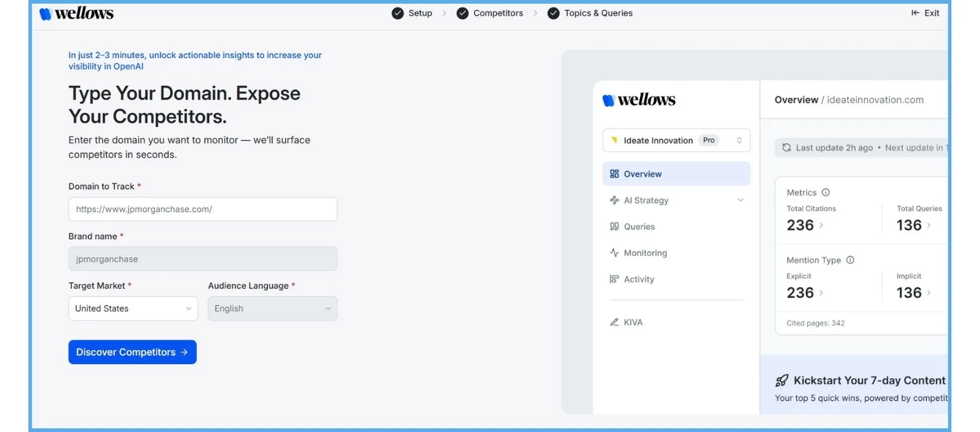Open Activity in the preview sidebar
The image size is (980, 432).
(677, 279)
